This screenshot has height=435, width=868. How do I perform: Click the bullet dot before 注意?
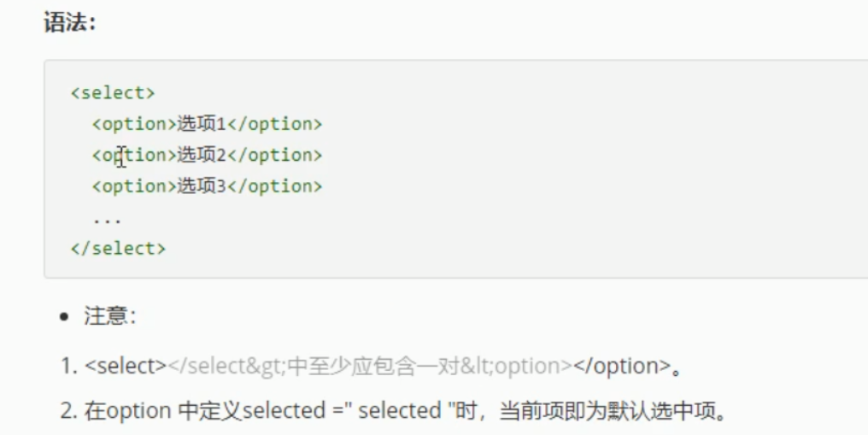coord(64,318)
